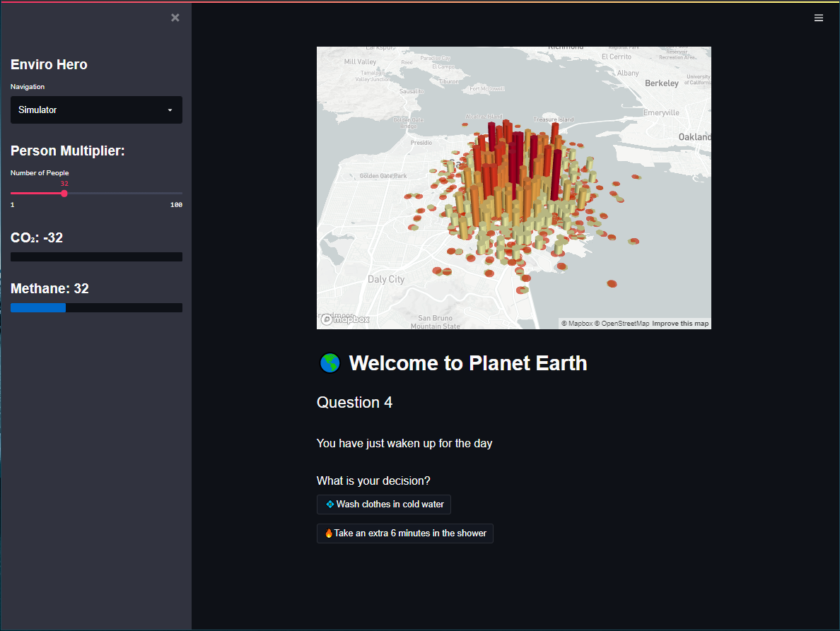840x631 pixels.
Task: Click the Berkeley label on the map
Action: tap(662, 83)
